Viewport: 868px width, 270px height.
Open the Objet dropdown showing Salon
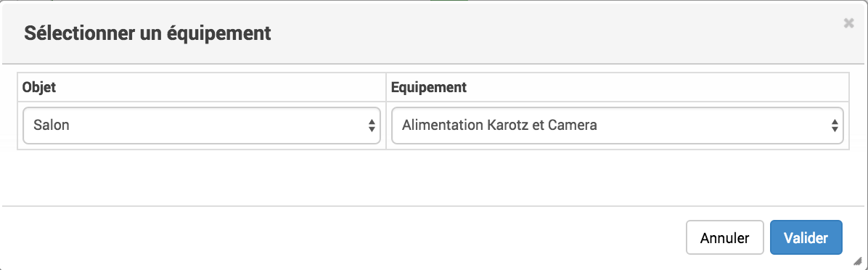(202, 126)
